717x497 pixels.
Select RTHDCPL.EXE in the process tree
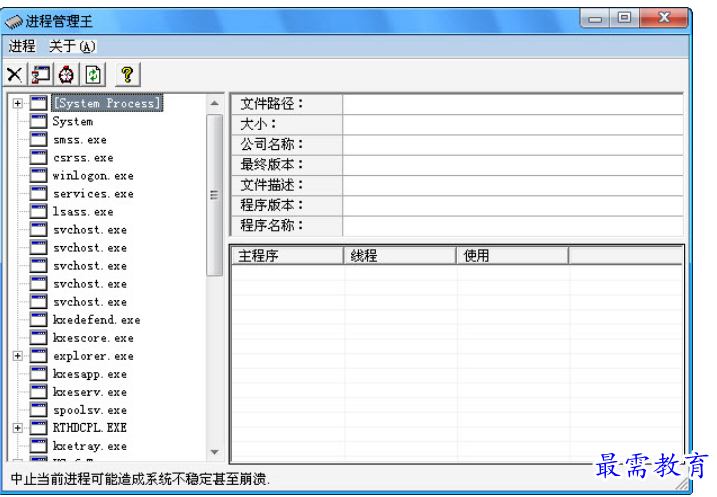(x=90, y=428)
